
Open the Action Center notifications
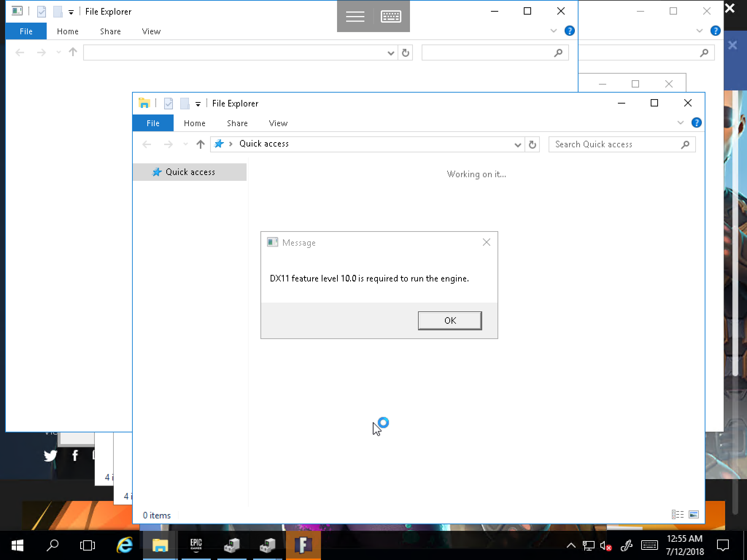point(723,546)
